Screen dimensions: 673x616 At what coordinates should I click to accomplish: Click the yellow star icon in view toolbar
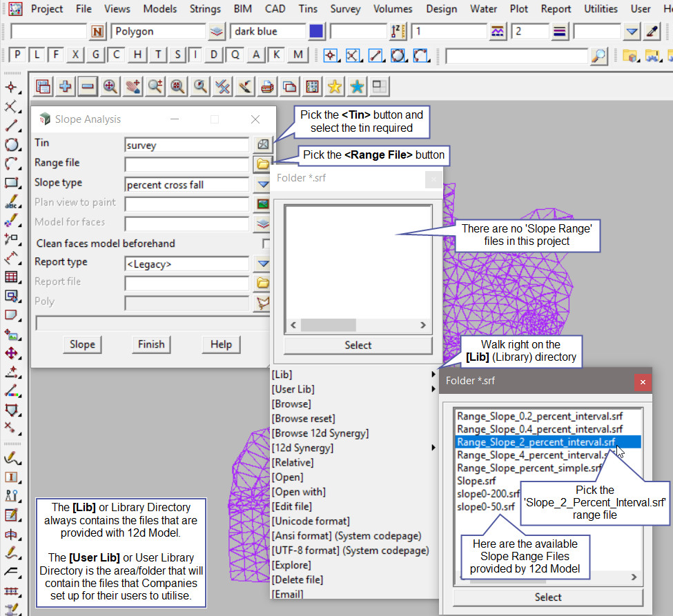[334, 86]
